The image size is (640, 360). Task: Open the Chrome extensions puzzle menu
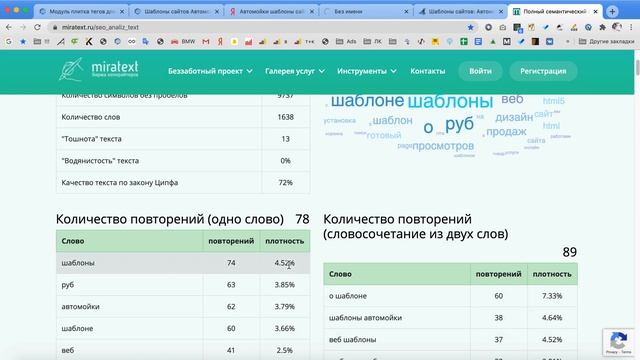click(602, 27)
